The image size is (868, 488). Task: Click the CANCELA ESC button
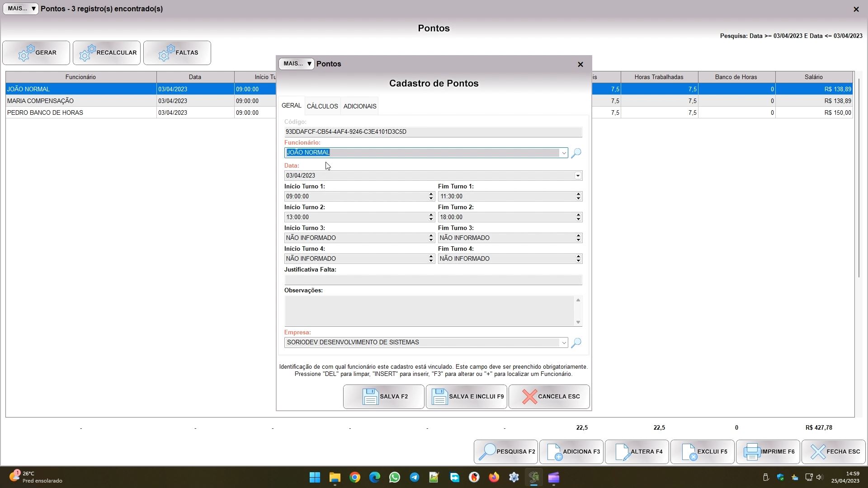coord(549,397)
